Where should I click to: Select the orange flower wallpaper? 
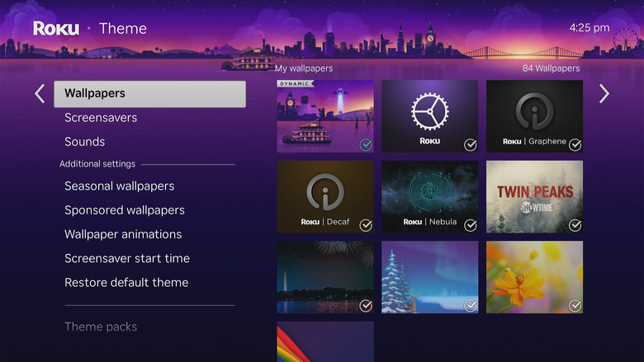(x=534, y=277)
